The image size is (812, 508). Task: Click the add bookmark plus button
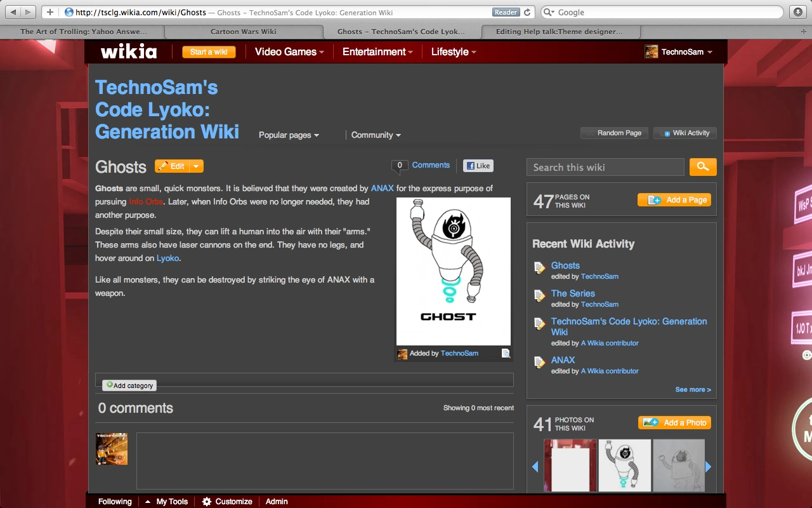[x=49, y=12]
